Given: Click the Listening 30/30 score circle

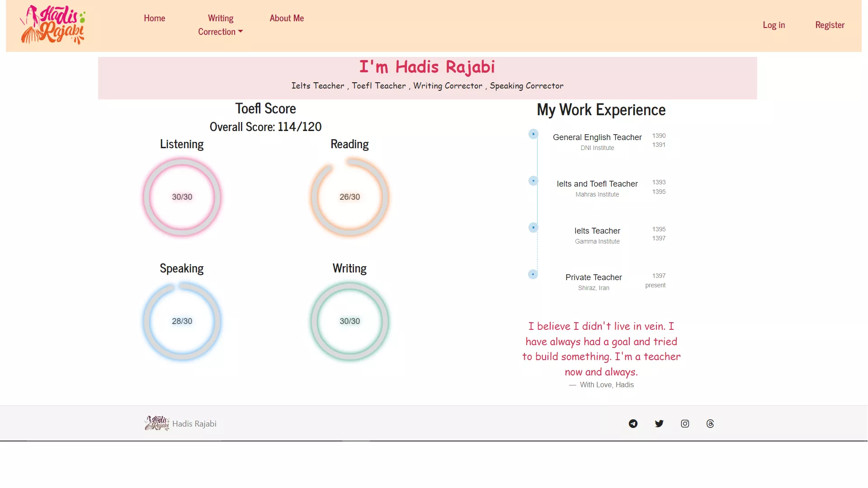Looking at the screenshot, I should pos(182,197).
